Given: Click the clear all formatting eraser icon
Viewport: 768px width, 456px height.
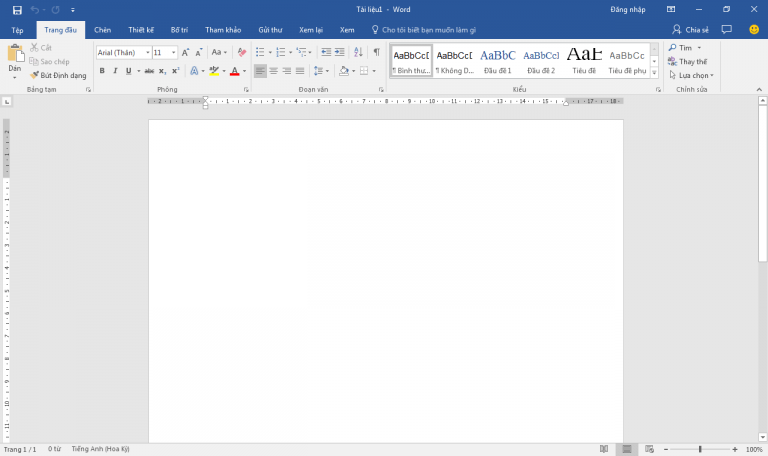Looking at the screenshot, I should point(241,52).
